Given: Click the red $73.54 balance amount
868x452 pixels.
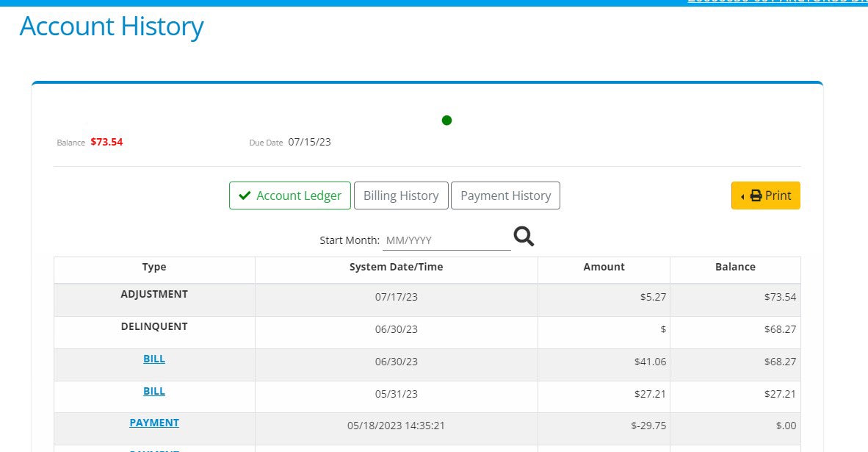Looking at the screenshot, I should [106, 143].
